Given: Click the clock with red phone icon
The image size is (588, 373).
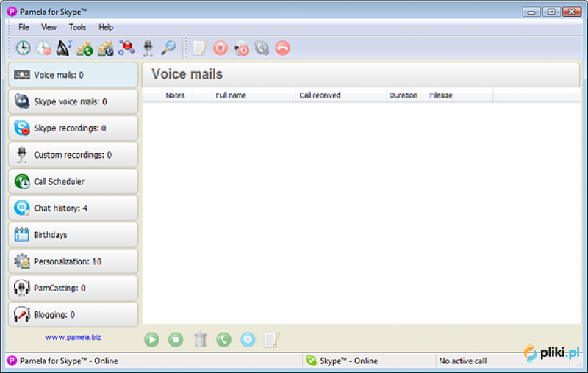Looking at the screenshot, I should pos(43,48).
